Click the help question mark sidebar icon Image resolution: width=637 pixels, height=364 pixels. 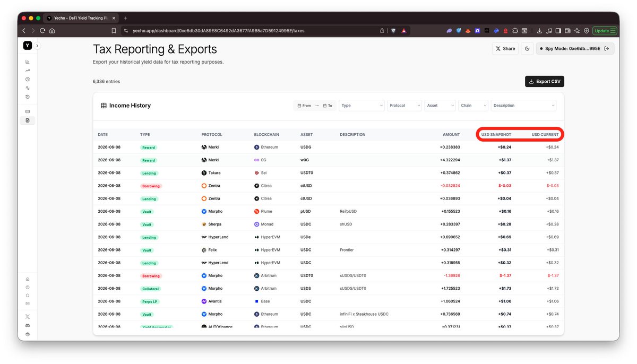click(x=28, y=287)
